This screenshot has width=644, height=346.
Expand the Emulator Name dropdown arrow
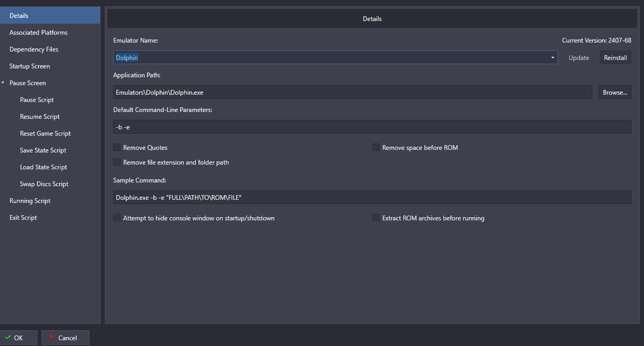point(553,58)
